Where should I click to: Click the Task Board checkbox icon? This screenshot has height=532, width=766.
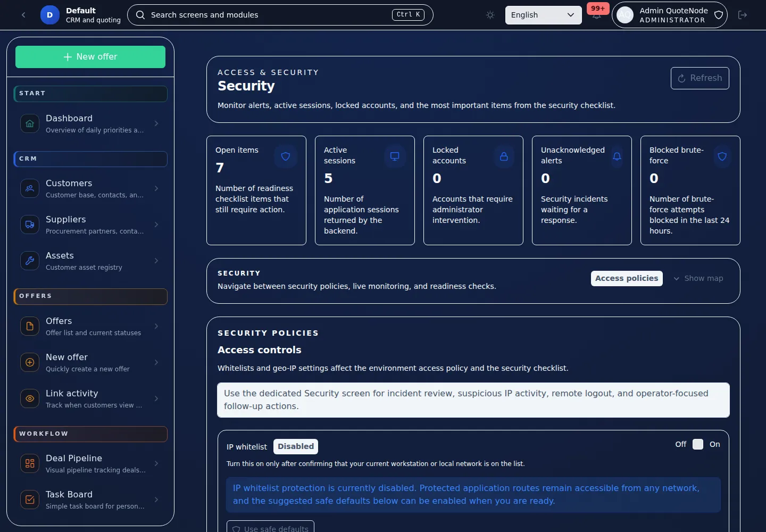pos(30,500)
